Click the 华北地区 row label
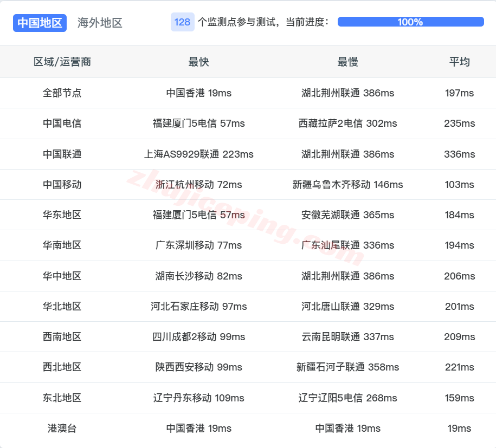The height and width of the screenshot is (448, 496). pos(62,307)
